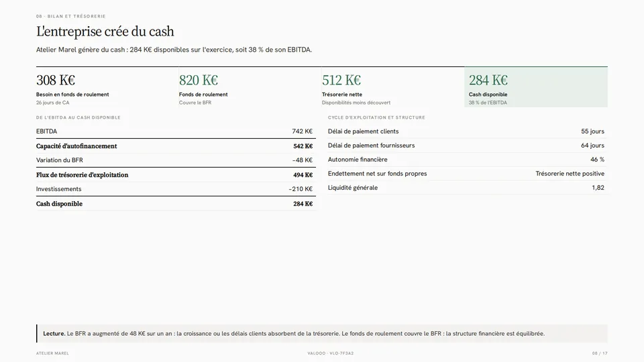Screen dimensions: 644x362
Task: Click the "Variation du BFR" row label
Action: (60, 160)
